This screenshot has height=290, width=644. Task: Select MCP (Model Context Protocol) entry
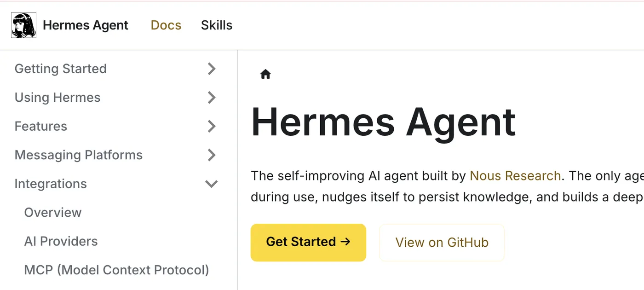[116, 270]
